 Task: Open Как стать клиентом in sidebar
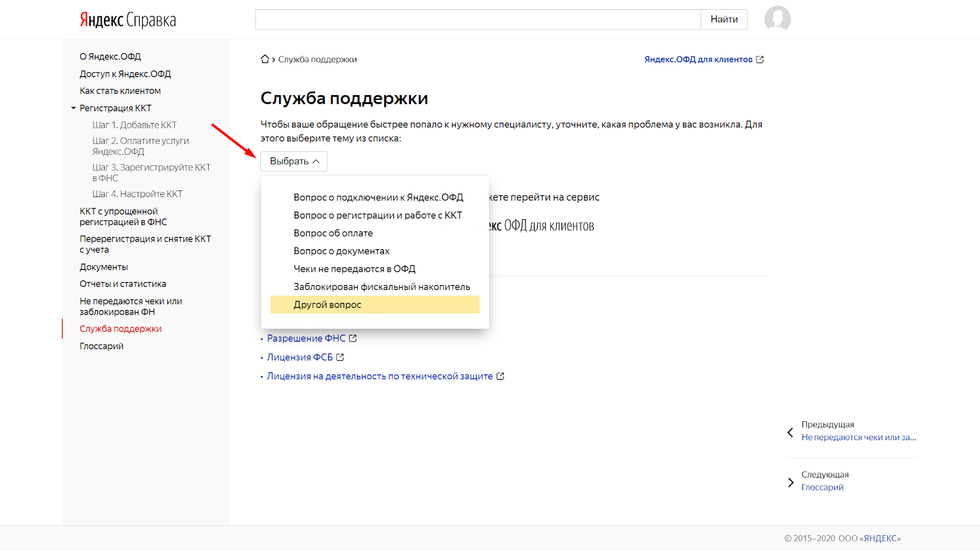click(x=120, y=91)
